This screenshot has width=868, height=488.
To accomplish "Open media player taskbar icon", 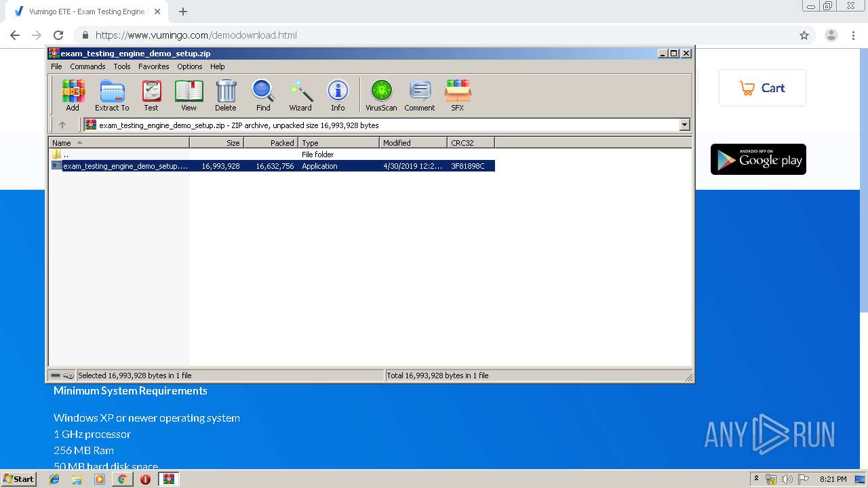I will (x=100, y=479).
